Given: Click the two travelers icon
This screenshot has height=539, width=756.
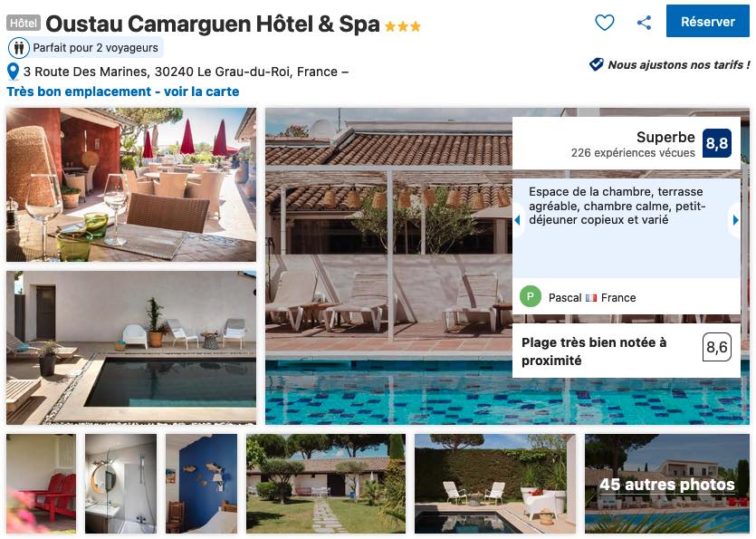Looking at the screenshot, I should [x=19, y=48].
